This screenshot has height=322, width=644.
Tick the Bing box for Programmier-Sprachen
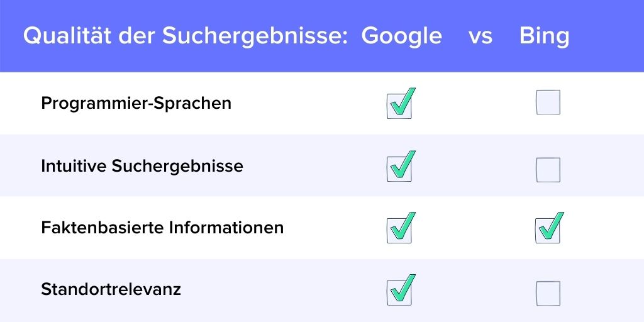(x=548, y=103)
